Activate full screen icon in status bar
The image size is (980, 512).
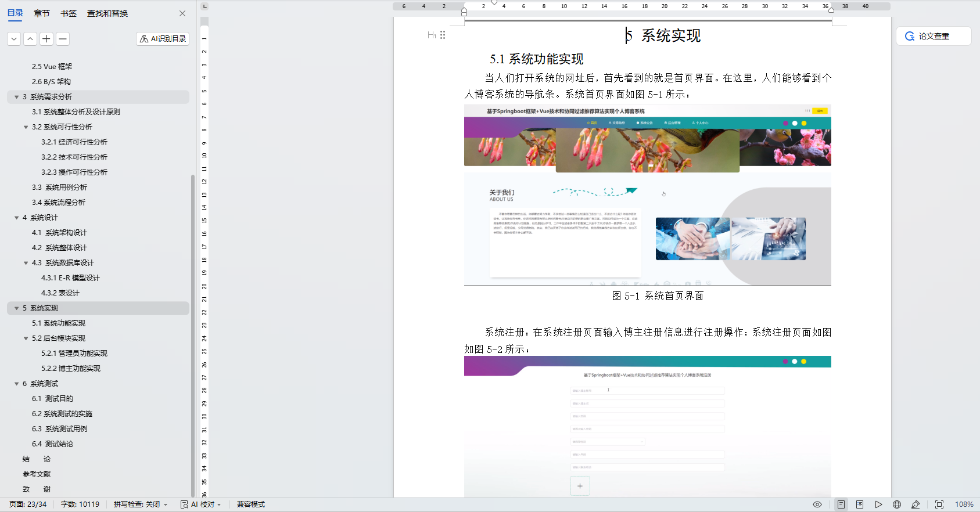tap(939, 504)
